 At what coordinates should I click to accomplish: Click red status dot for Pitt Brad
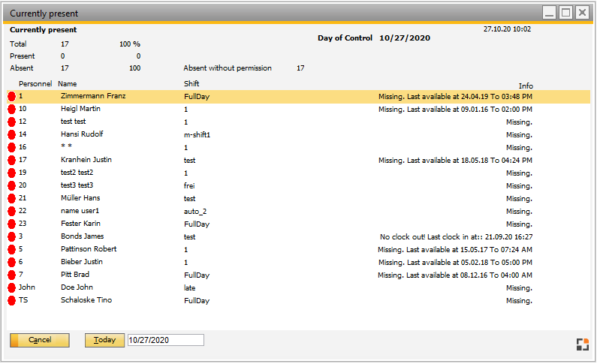(x=12, y=275)
